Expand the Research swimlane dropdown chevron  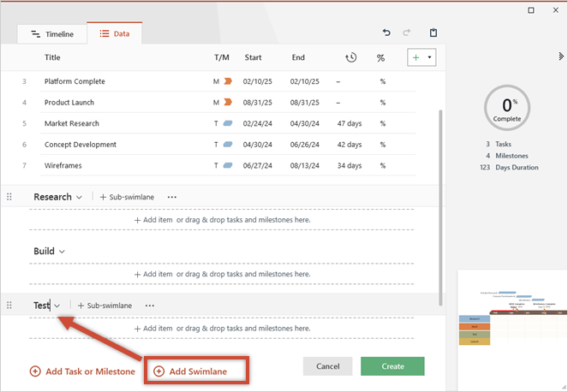[x=80, y=197]
